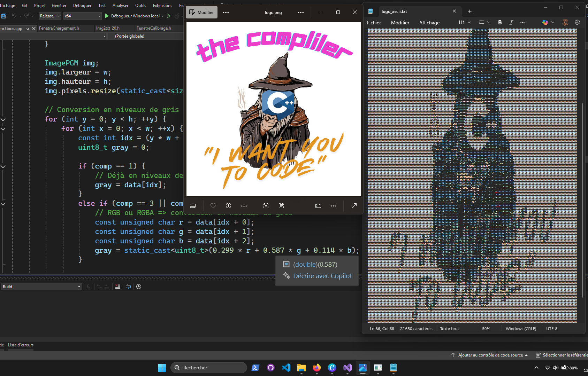The image size is (588, 376).
Task: Open the Release configuration dropdown
Action: click(x=50, y=16)
